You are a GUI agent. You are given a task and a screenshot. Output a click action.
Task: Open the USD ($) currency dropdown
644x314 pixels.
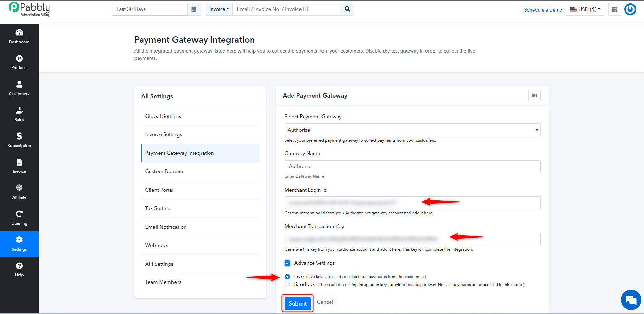tap(585, 9)
